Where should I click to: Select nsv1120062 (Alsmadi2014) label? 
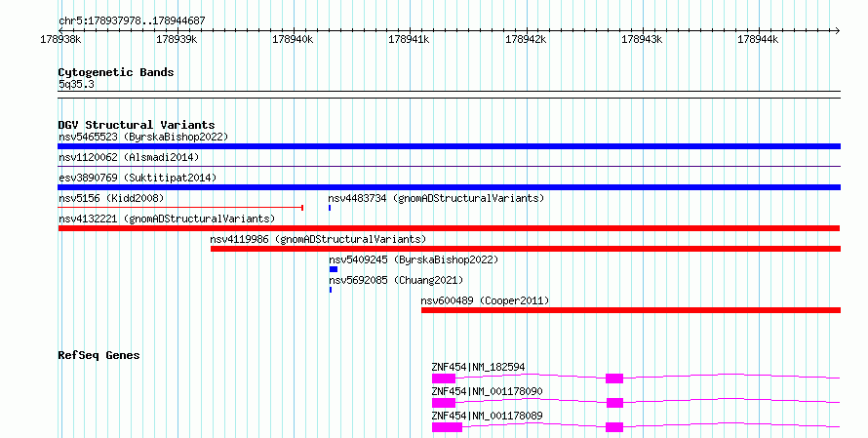click(x=129, y=157)
